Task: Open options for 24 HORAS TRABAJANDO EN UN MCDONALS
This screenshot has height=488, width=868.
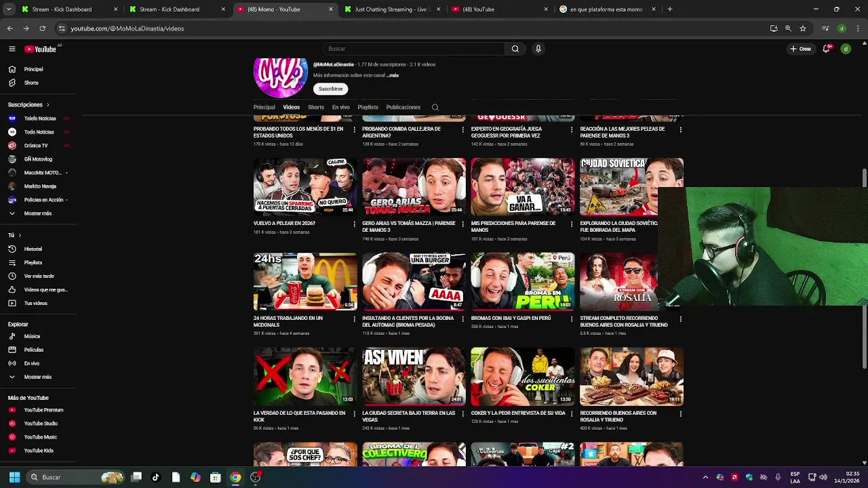Action: click(x=354, y=319)
